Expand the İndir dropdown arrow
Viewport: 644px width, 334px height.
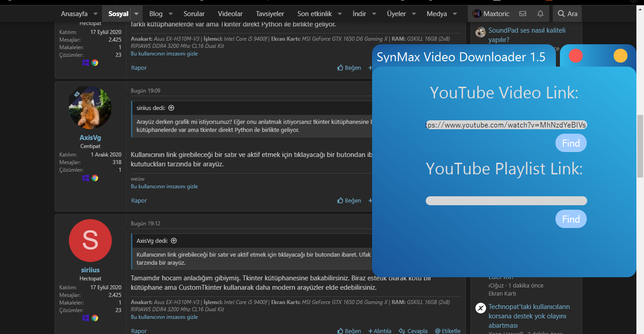pos(374,14)
